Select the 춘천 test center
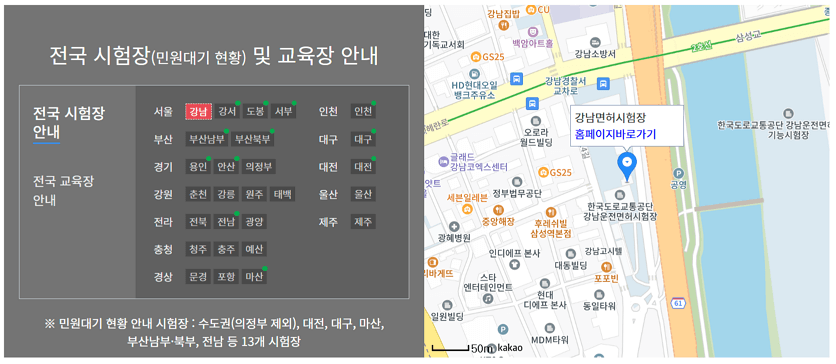Screen dimensions: 836x364 (x=198, y=195)
